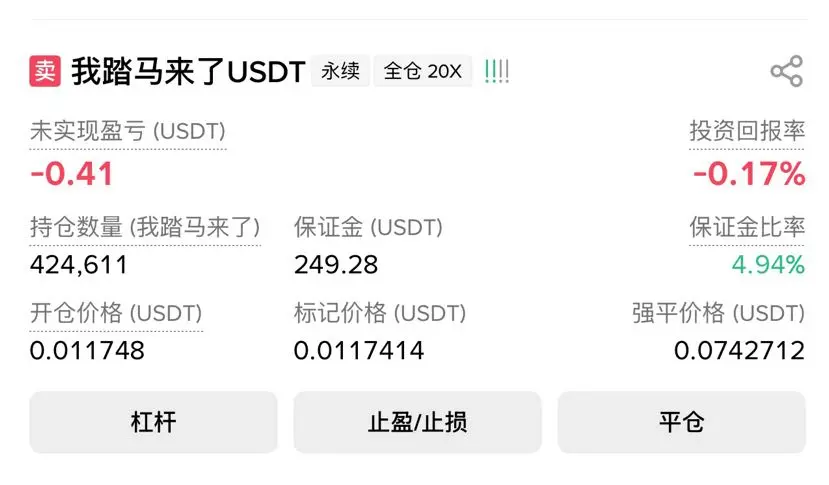This screenshot has width=829, height=485.
Task: Tap the 保证金 (USDT) label
Action: (369, 227)
